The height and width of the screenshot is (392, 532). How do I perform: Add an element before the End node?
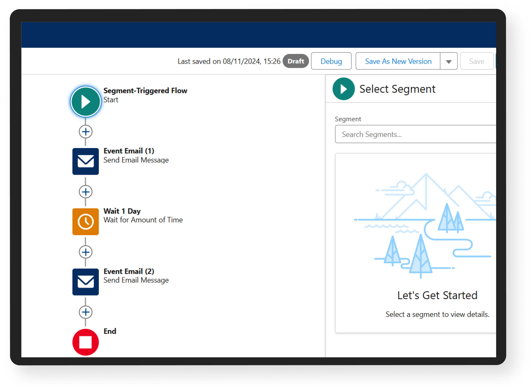(x=85, y=312)
